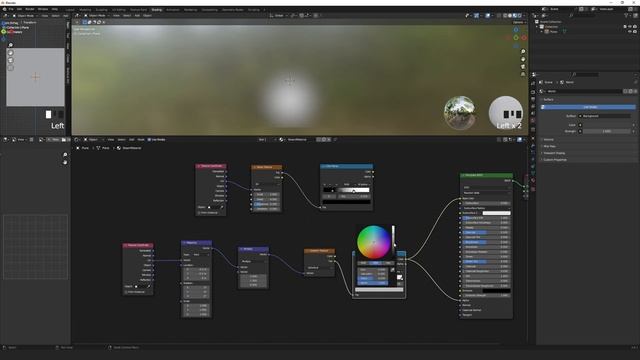Click white Subsurface Color swatch on Principled BSDF

coord(496,213)
